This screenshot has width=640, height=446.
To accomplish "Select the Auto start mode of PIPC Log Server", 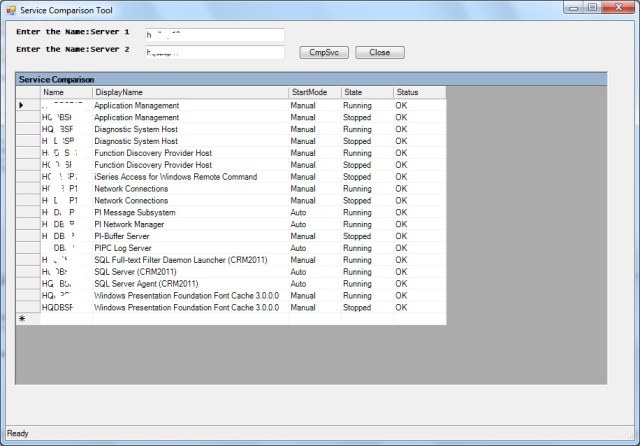I will pos(315,248).
